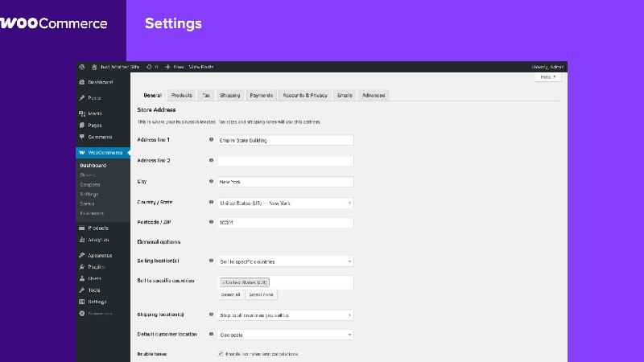Viewport: 644px width, 362px height.
Task: Click the Posts pin icon in sidebar
Action: [x=82, y=97]
